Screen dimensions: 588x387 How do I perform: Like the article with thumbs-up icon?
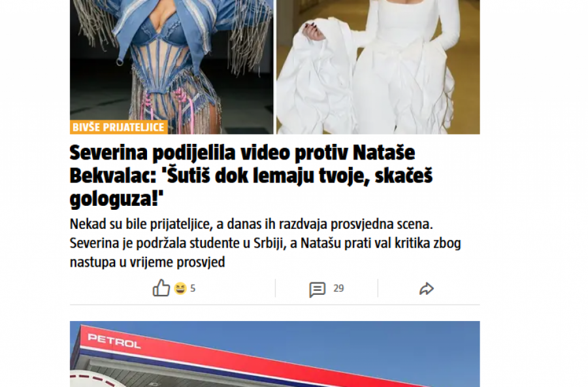pyautogui.click(x=161, y=288)
